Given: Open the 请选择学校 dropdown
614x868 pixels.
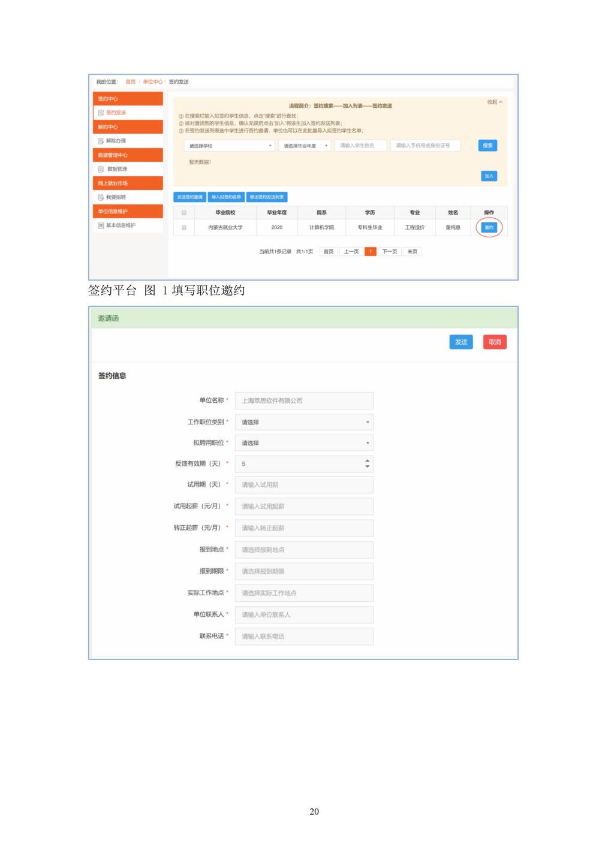Looking at the screenshot, I should tap(230, 146).
